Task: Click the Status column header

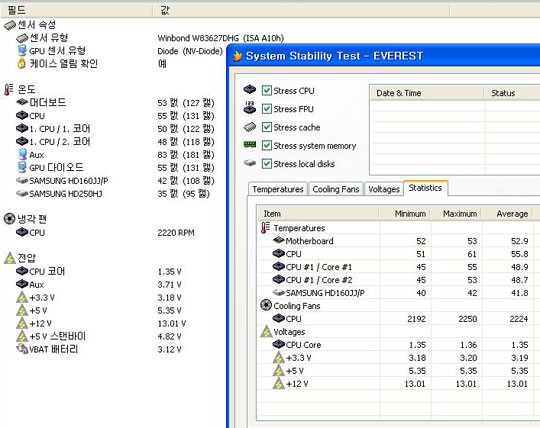Action: coord(511,93)
